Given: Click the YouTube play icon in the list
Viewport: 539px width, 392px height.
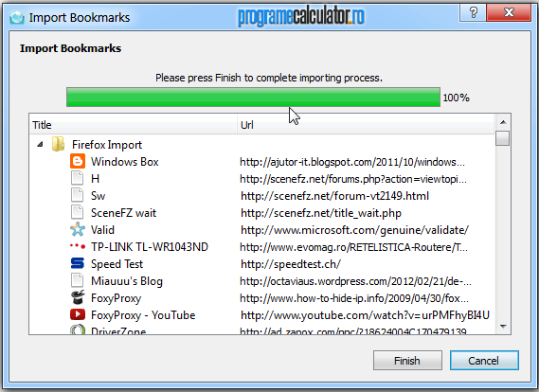Looking at the screenshot, I should tap(78, 314).
